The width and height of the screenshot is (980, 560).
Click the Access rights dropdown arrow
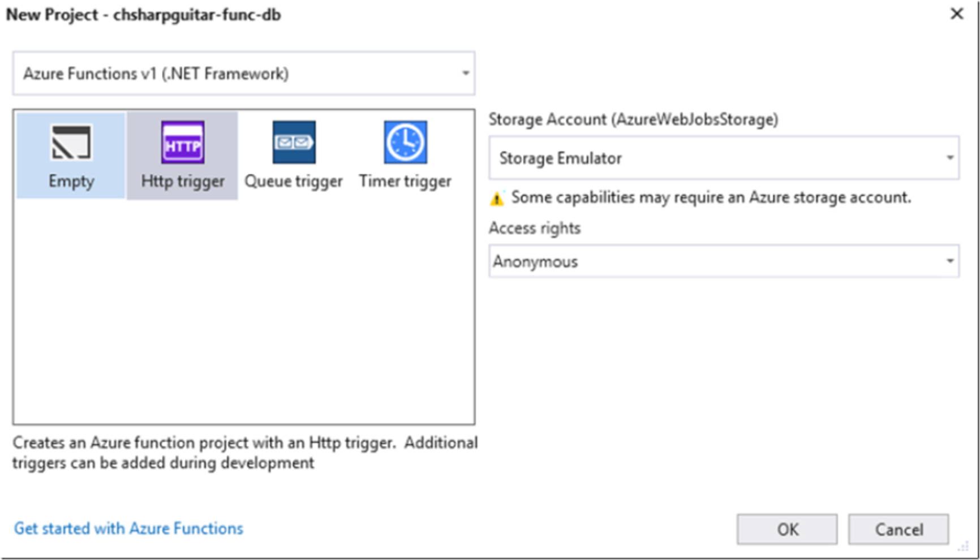click(950, 261)
